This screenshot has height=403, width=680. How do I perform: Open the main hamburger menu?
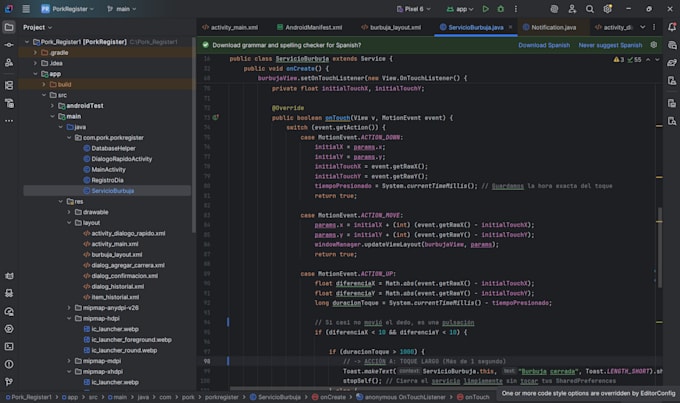[x=26, y=9]
